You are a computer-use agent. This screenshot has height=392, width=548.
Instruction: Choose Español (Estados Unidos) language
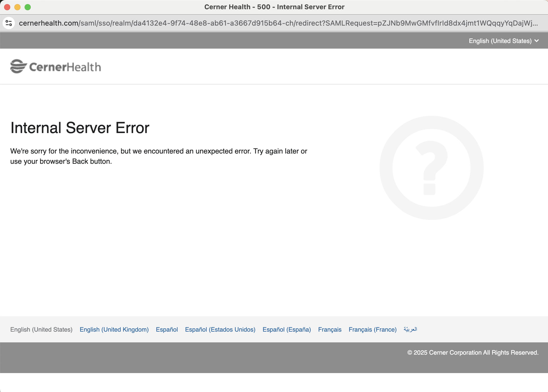[220, 330]
